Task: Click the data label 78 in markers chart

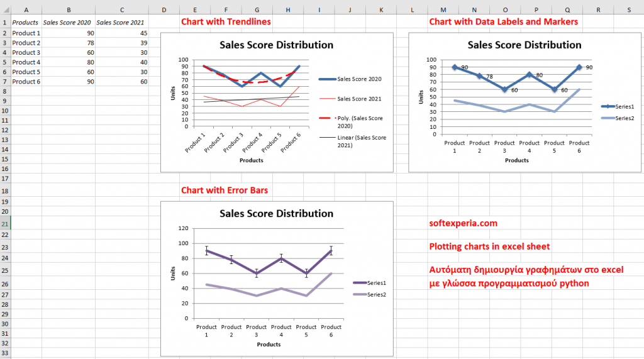Action: (x=489, y=77)
